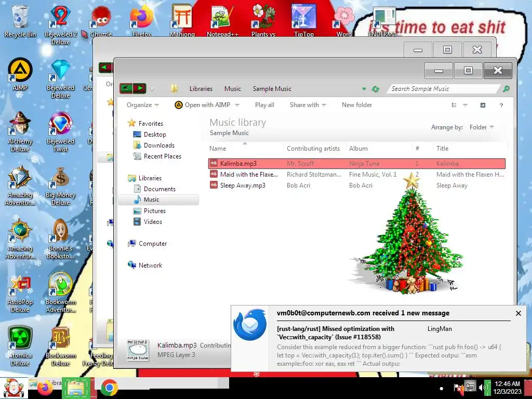Image resolution: width=532 pixels, height=399 pixels.
Task: Expand the Open with AIMP arrow
Action: coord(237,105)
